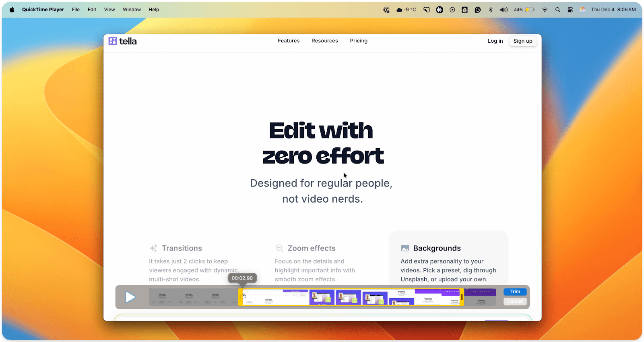
Task: Click the dimmed frames before the trim selection
Action: [193, 297]
